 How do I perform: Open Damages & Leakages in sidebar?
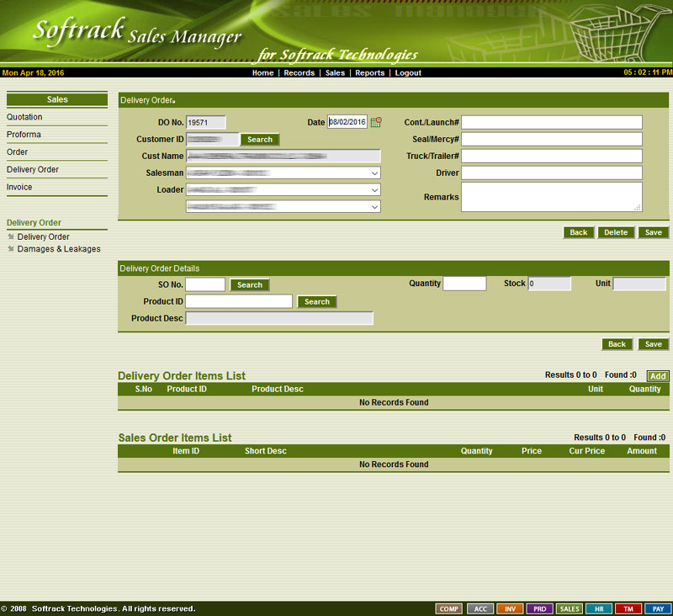[x=58, y=249]
